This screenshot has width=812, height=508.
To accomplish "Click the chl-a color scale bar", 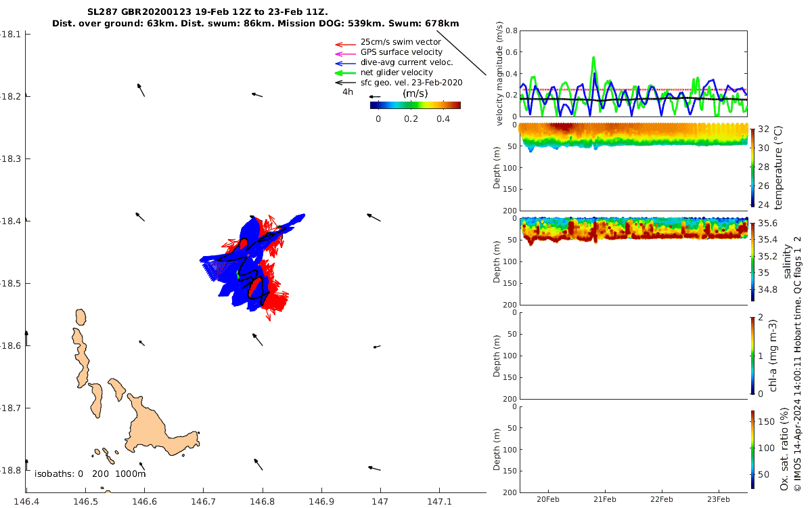I will (753, 355).
